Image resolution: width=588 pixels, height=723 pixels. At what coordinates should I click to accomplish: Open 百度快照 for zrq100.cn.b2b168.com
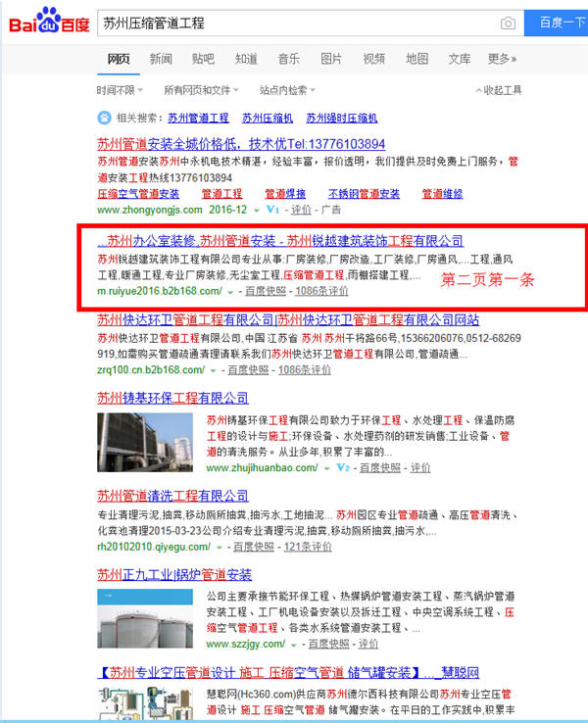tap(248, 370)
